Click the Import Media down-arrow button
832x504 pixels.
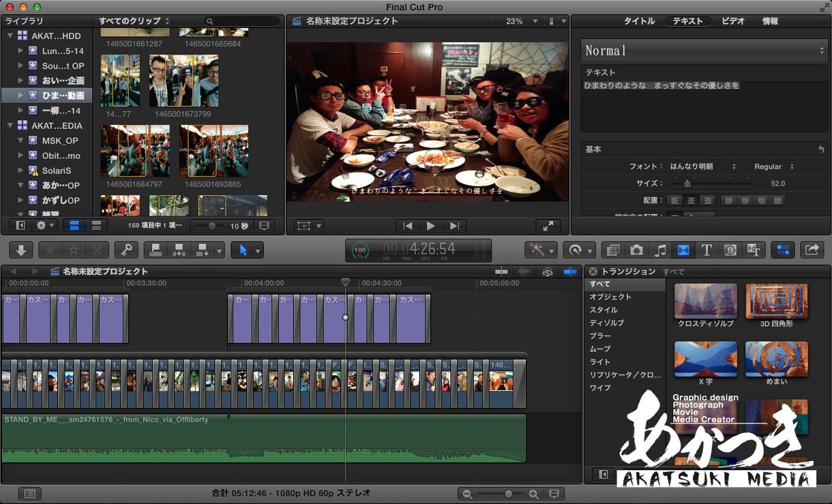pyautogui.click(x=21, y=250)
